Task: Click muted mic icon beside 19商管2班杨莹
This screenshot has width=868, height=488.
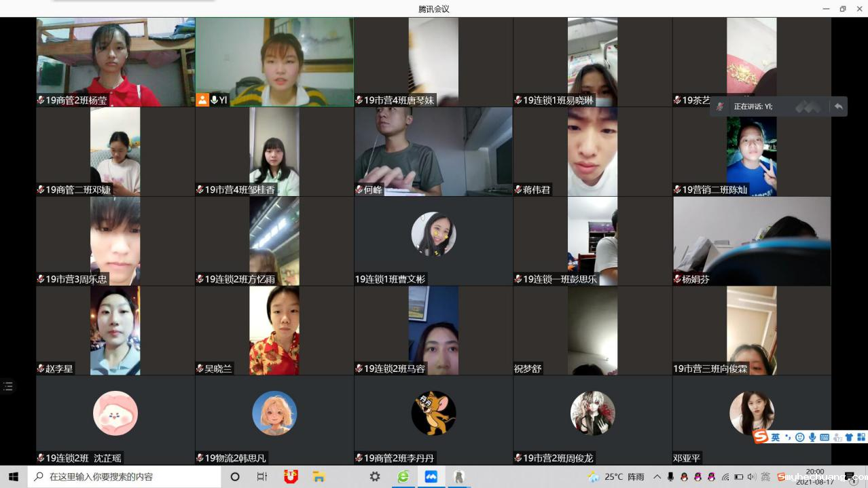Action: tap(41, 100)
